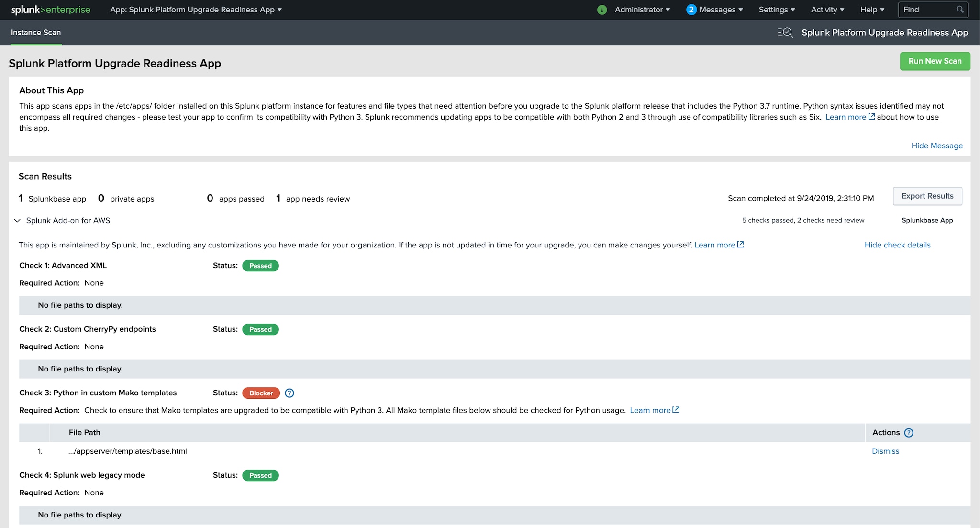Screen dimensions: 980x528
Task: Open help icon beside Actions column
Action: (909, 433)
